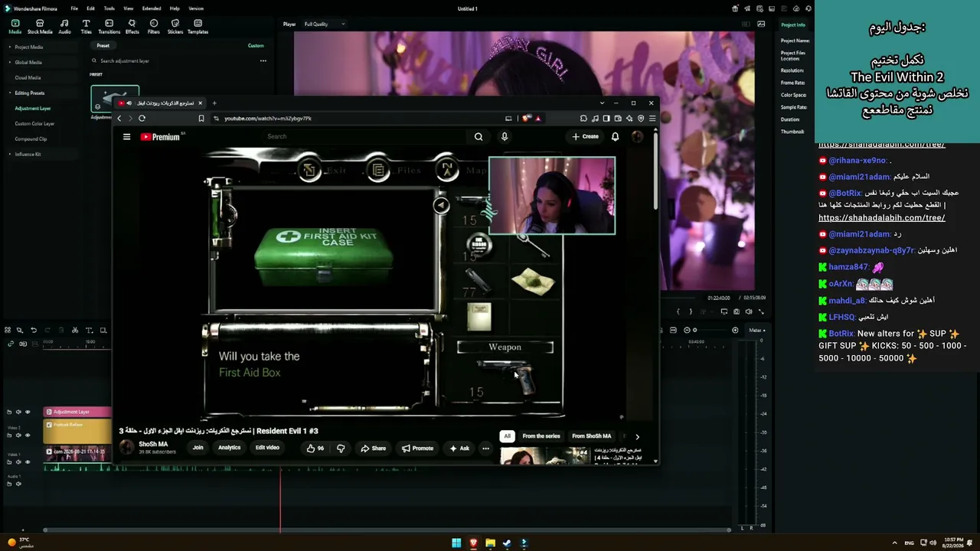Image resolution: width=980 pixels, height=551 pixels.
Task: Click the Share button
Action: coord(374,448)
